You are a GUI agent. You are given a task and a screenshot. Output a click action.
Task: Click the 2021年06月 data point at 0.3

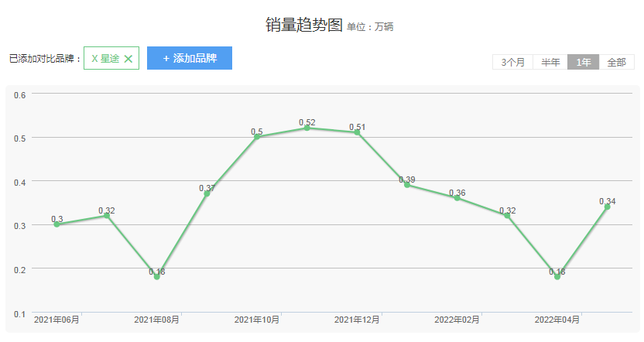57,224
